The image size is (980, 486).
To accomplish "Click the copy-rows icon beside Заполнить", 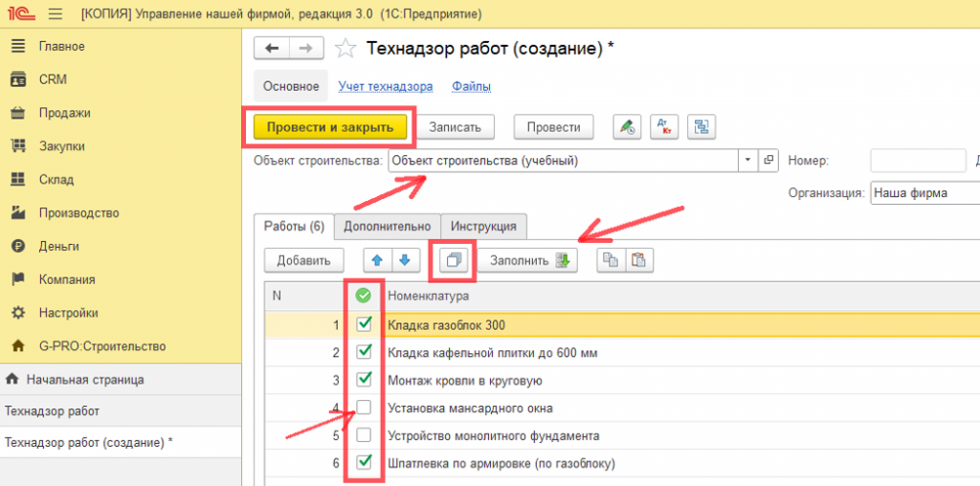I will [611, 260].
